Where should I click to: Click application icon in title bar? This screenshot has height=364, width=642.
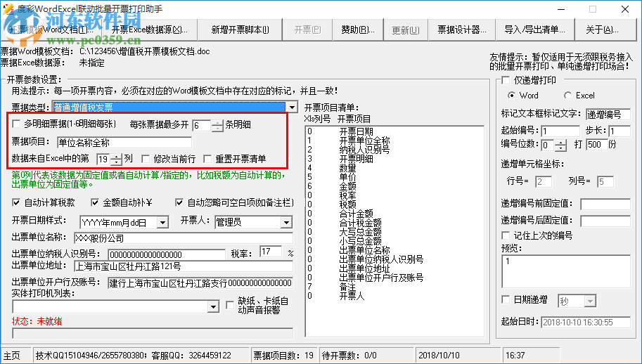coord(7,8)
